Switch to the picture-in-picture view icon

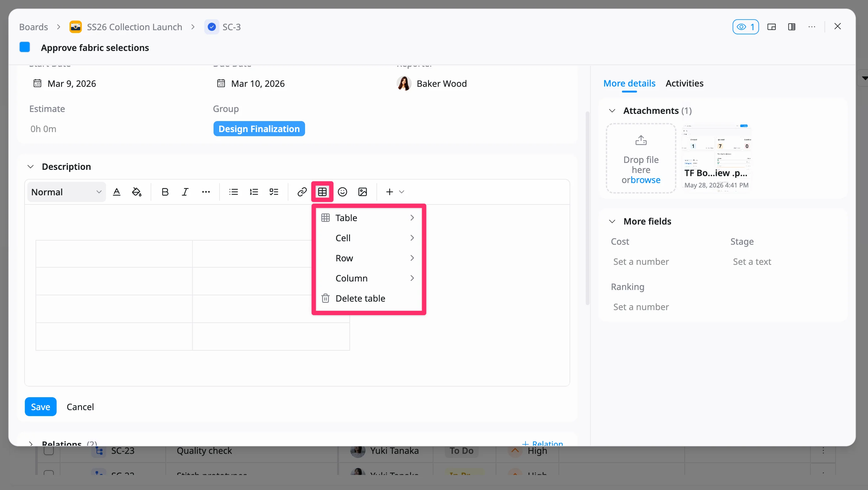[772, 27]
